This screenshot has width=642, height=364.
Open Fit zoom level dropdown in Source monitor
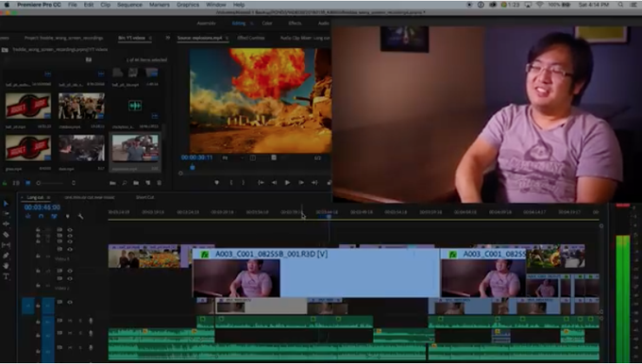(232, 157)
